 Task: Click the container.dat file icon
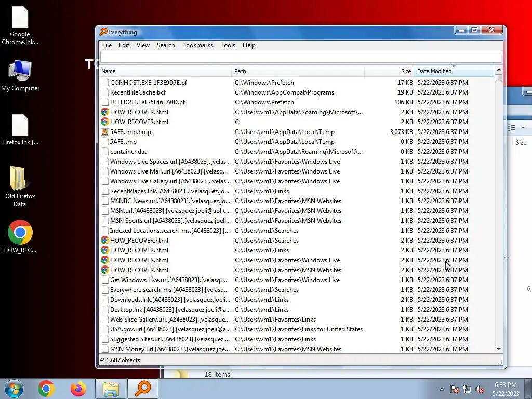(x=105, y=151)
